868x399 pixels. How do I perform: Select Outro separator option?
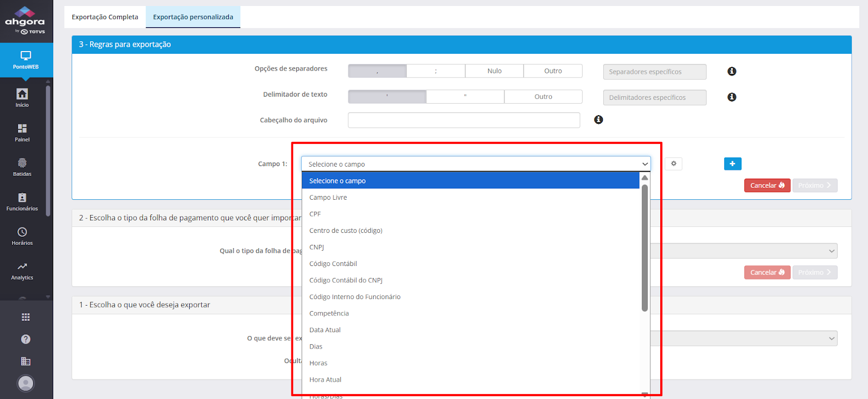(553, 71)
